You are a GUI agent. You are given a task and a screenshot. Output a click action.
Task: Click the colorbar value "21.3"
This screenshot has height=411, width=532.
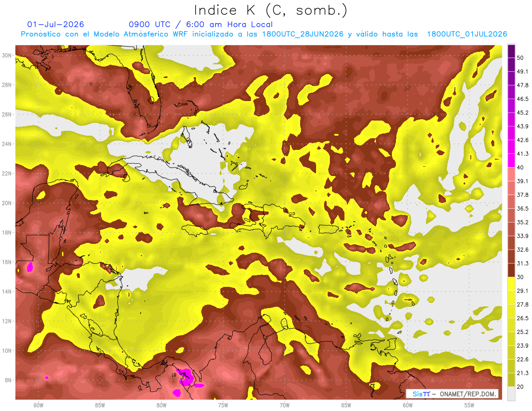pos(523,373)
